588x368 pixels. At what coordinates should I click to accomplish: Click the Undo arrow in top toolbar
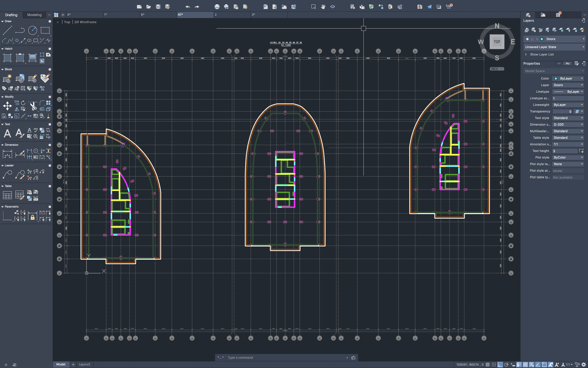(x=187, y=7)
